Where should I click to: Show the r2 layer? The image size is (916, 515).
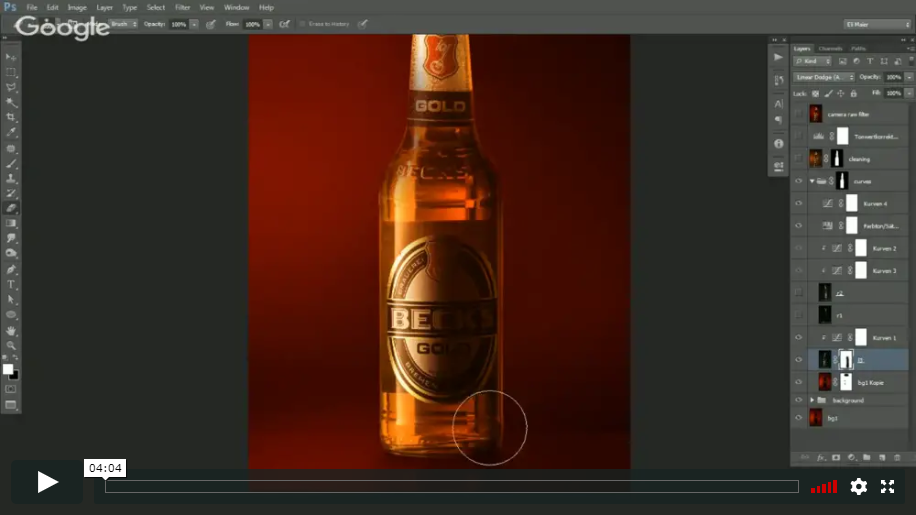[799, 293]
